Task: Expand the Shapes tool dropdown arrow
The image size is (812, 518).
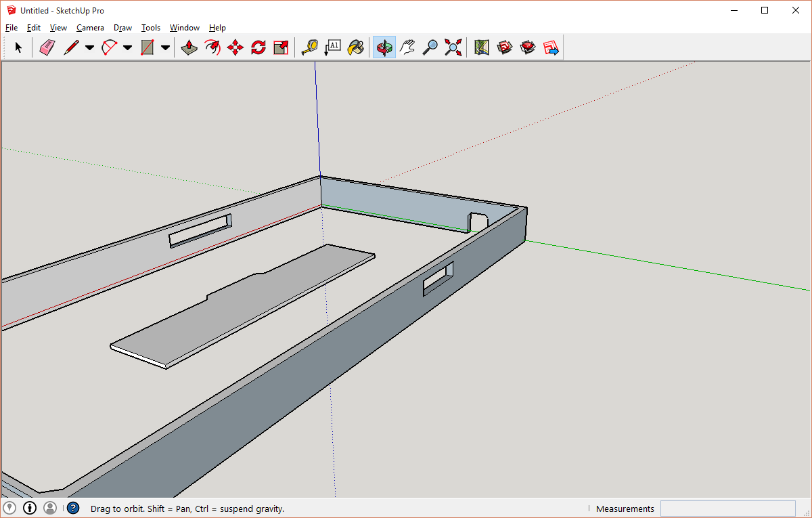Action: click(165, 47)
